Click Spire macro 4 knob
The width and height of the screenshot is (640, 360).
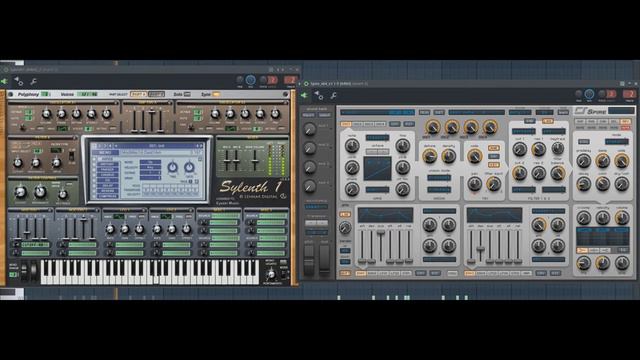[x=310, y=187]
